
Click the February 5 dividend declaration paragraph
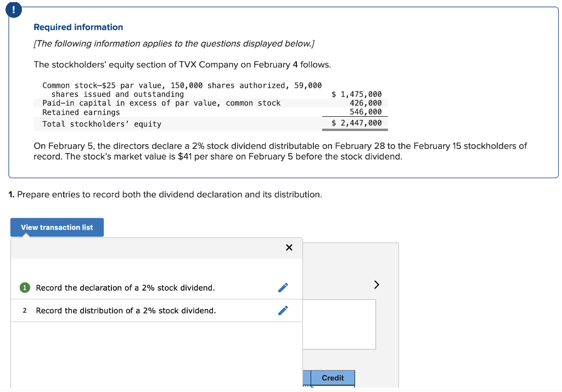click(280, 151)
